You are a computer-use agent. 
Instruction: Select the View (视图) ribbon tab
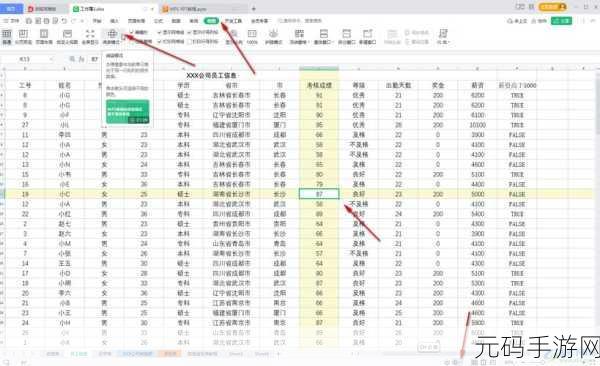(x=211, y=21)
